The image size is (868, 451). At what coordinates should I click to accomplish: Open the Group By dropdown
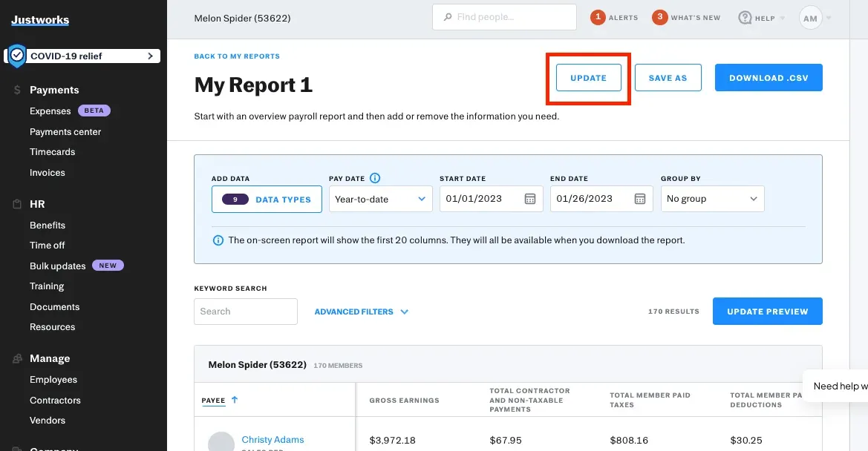[711, 198]
